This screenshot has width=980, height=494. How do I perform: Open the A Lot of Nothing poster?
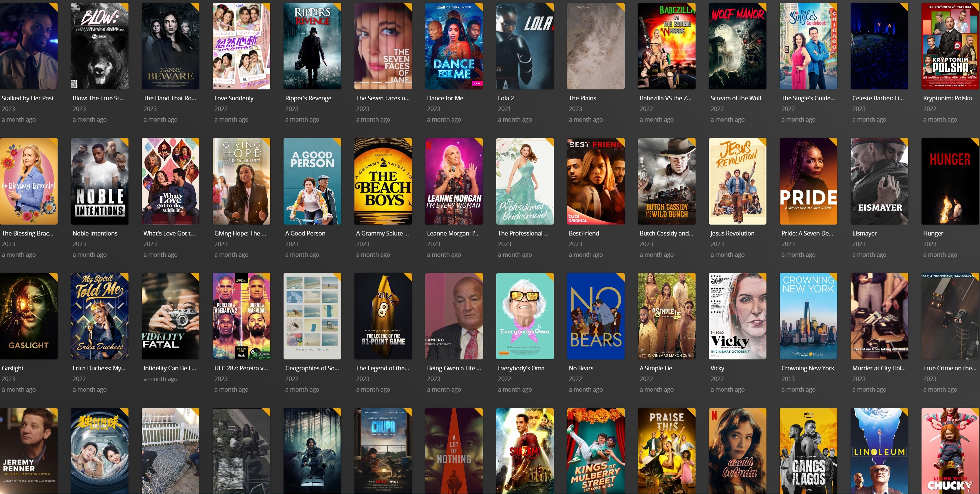[454, 451]
